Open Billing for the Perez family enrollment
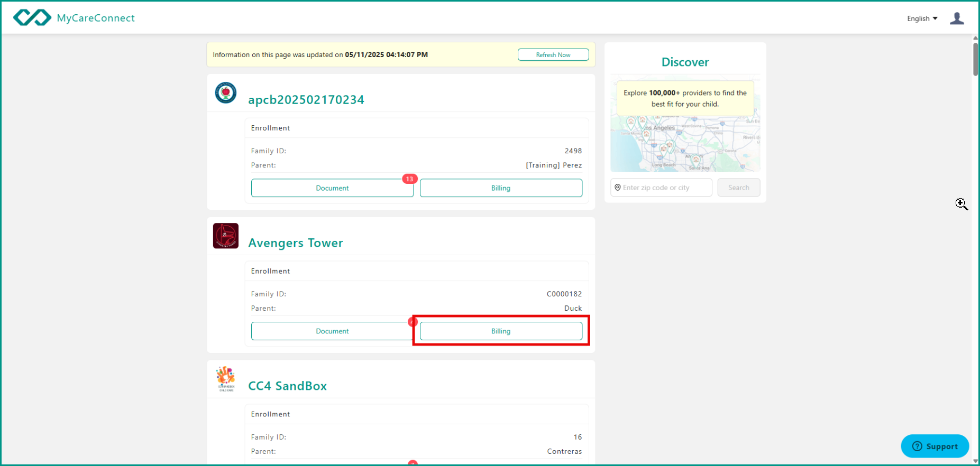The width and height of the screenshot is (980, 466). (501, 188)
